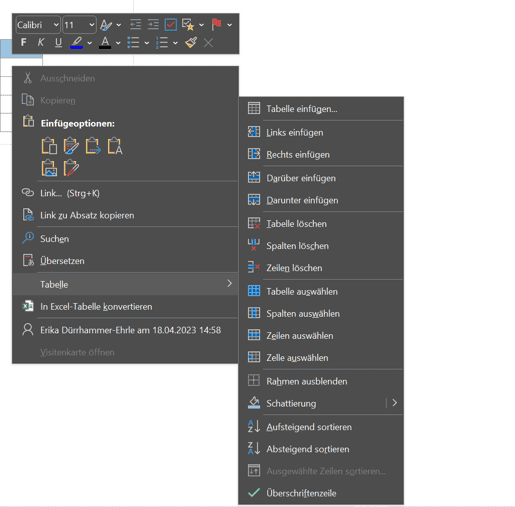Choose Darüber einfügen
This screenshot has height=507, width=515.
coord(321,178)
